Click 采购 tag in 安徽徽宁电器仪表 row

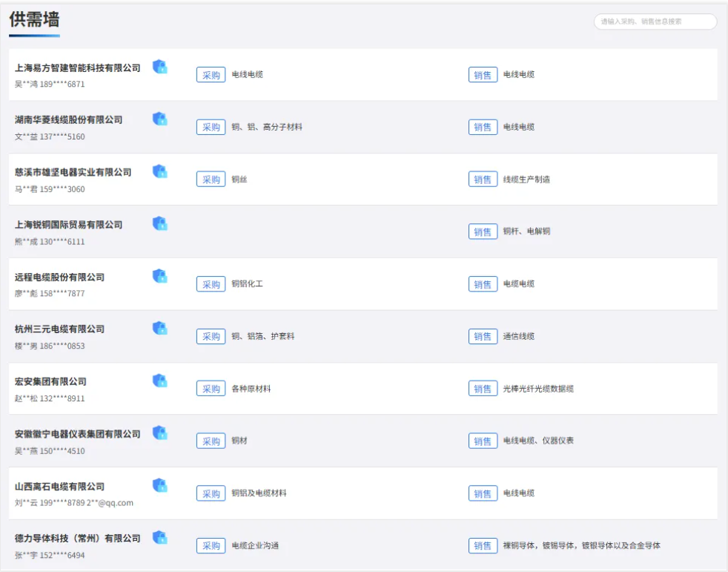tap(211, 441)
